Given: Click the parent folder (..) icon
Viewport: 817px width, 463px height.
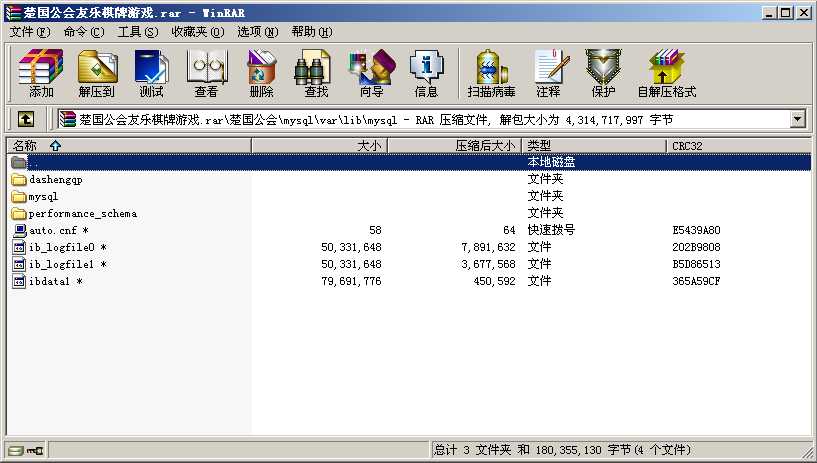Looking at the screenshot, I should click(19, 162).
